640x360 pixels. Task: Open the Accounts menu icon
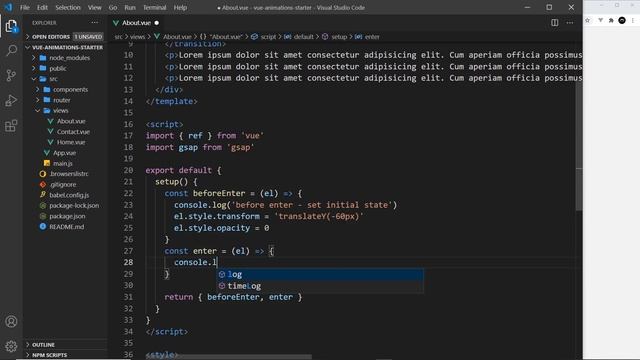pos(11,322)
